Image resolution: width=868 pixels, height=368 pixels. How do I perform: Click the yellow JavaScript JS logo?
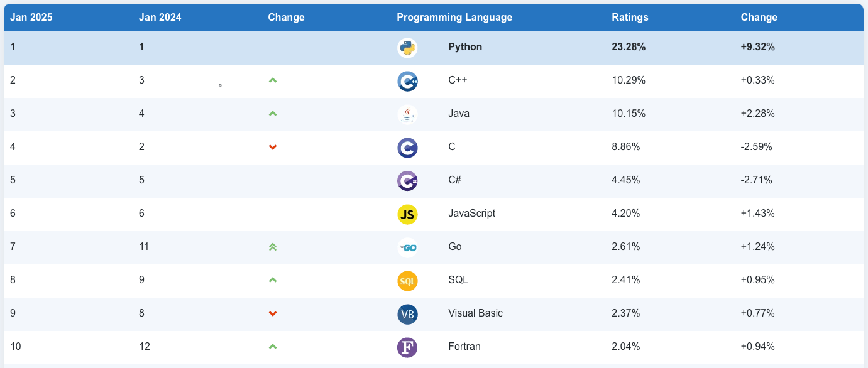click(407, 214)
